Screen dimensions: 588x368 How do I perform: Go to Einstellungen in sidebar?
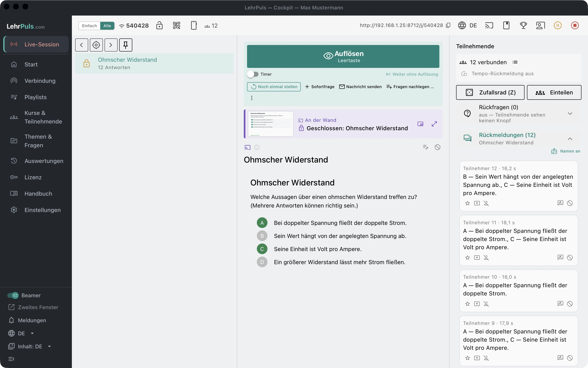tap(36, 210)
